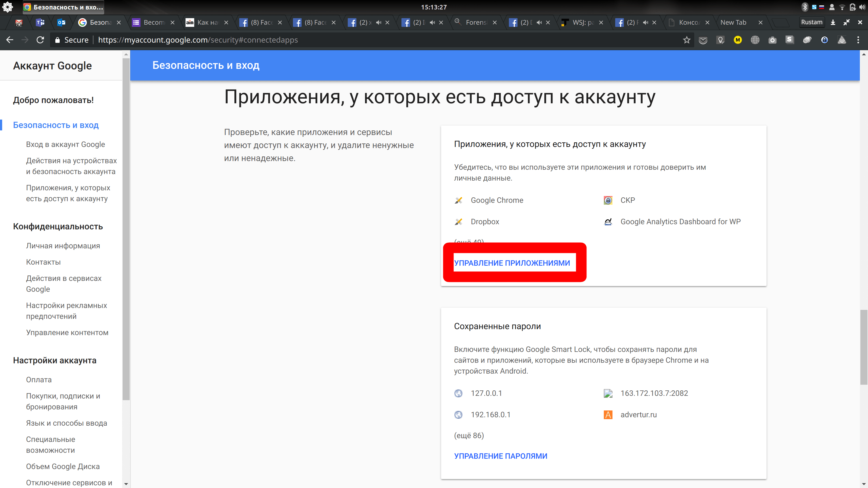Screen dimensions: 868x488
Task: Open 'Настройки рекламных предпочтений' link
Action: (66, 311)
